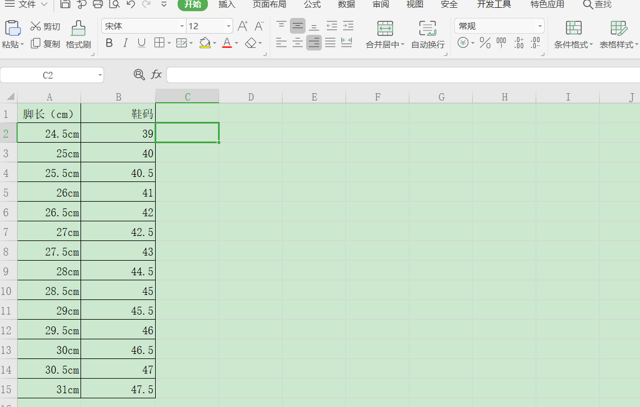Click the percent style icon
This screenshot has height=407, width=640.
click(x=485, y=42)
